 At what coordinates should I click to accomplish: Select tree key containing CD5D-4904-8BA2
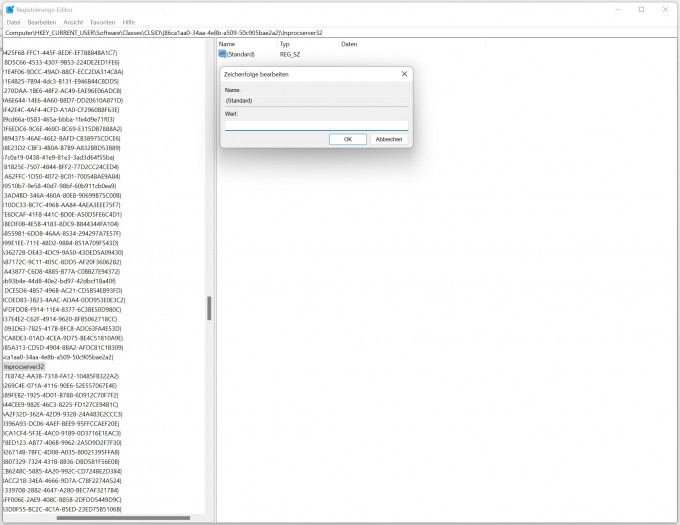pyautogui.click(x=63, y=348)
